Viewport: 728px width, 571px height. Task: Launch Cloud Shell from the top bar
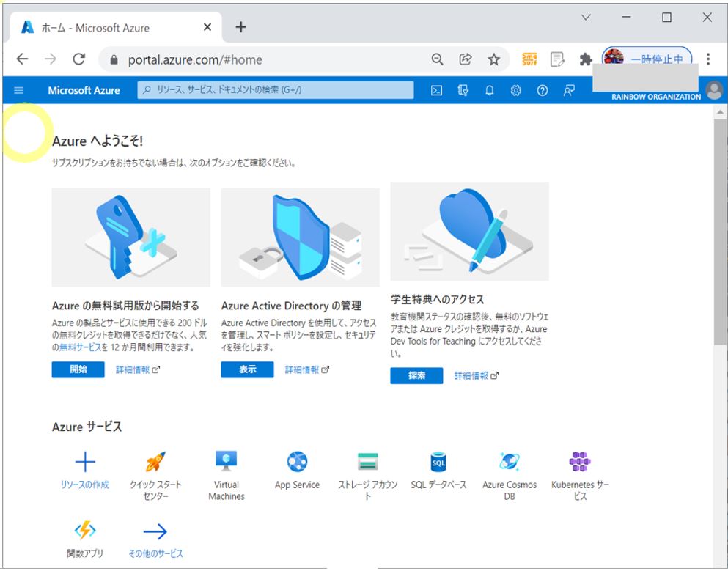coord(436,91)
